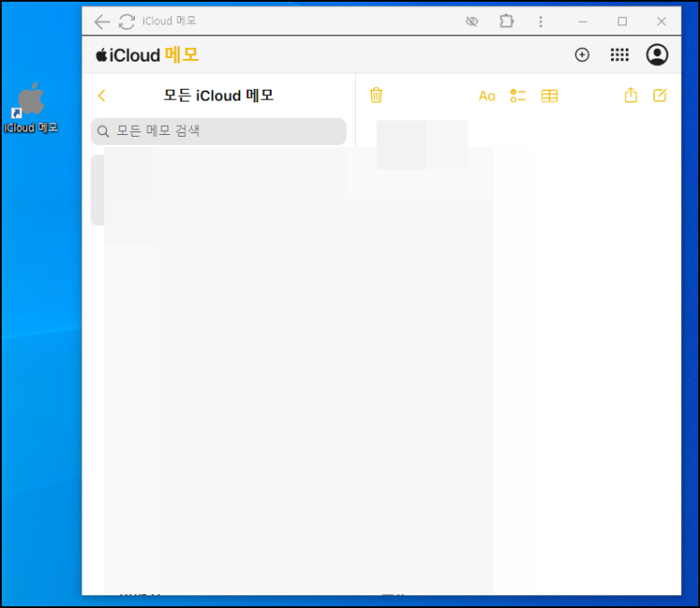Click the search magnifier icon

pyautogui.click(x=102, y=131)
